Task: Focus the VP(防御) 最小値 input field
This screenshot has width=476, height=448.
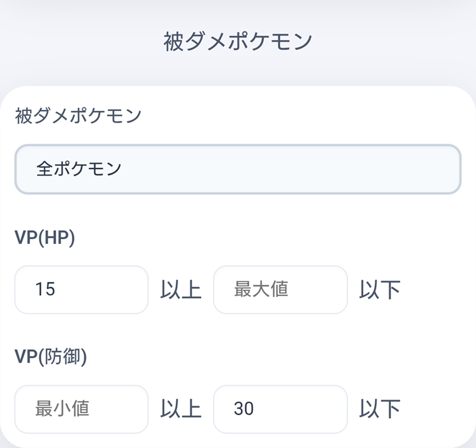Action: [81, 409]
